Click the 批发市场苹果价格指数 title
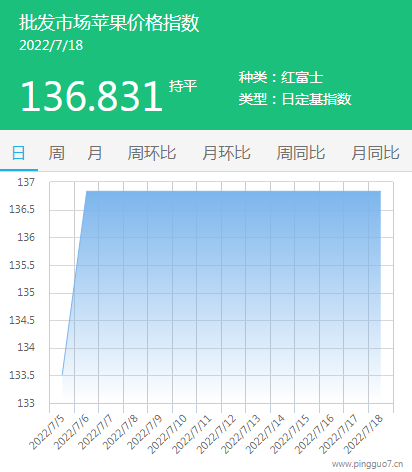The image size is (412, 472). 109,23
